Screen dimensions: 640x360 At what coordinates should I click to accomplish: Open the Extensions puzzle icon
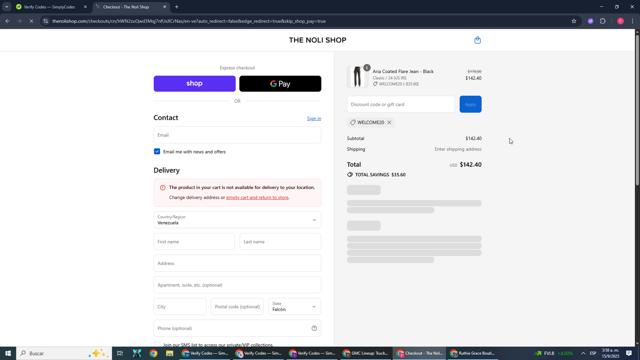603,21
